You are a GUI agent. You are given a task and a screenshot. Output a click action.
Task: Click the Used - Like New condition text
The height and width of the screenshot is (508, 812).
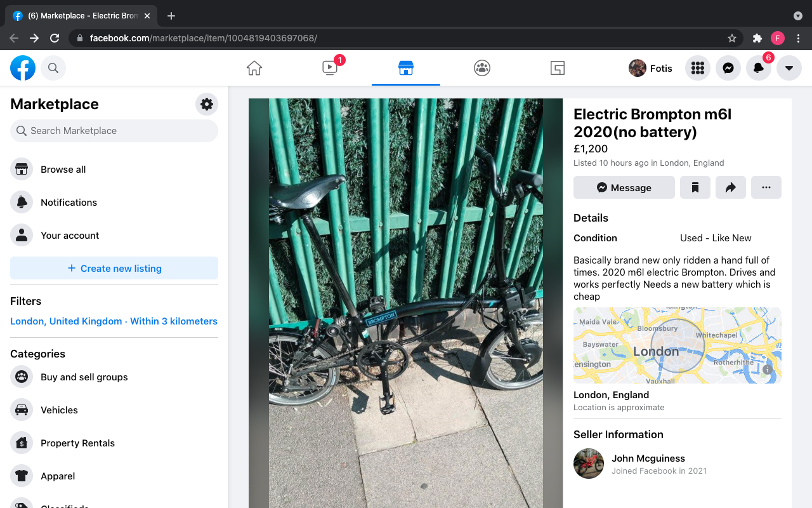(x=716, y=238)
